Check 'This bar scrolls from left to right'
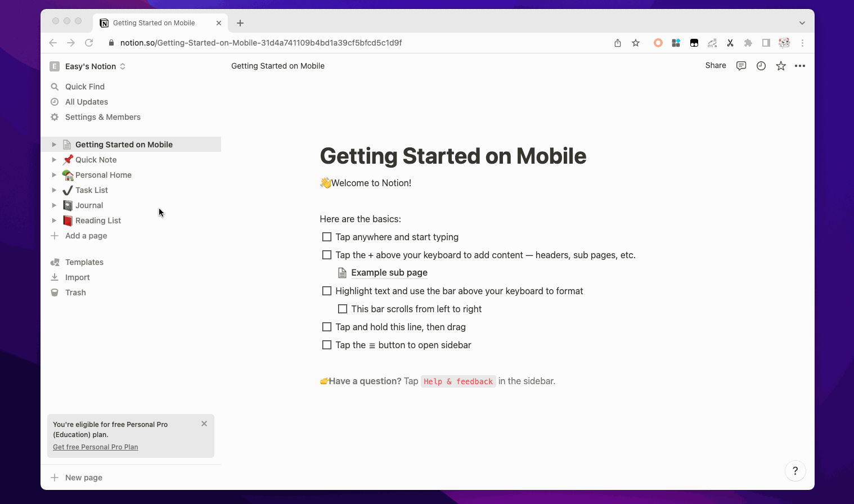The image size is (854, 504). 343,309
